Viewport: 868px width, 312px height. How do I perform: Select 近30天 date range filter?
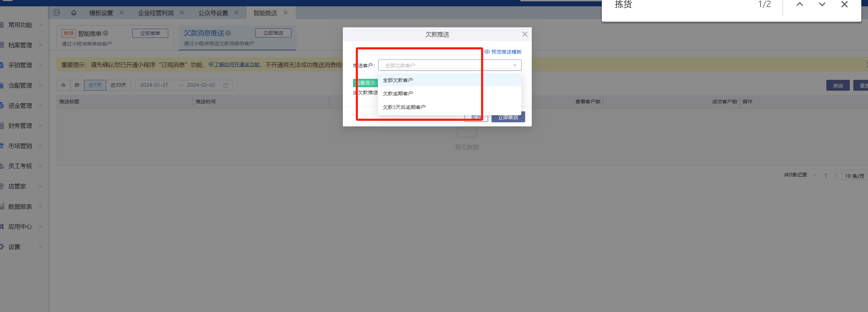118,85
